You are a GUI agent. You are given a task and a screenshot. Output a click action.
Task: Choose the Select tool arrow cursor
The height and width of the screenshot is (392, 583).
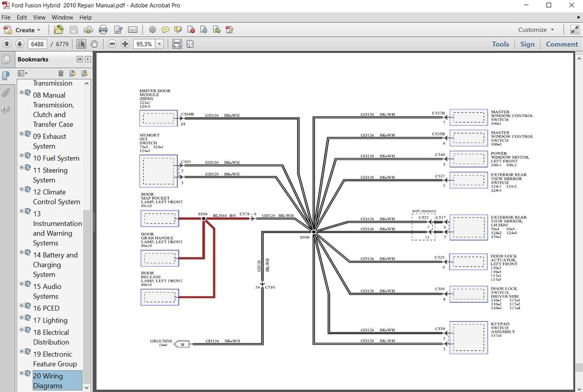click(x=81, y=44)
